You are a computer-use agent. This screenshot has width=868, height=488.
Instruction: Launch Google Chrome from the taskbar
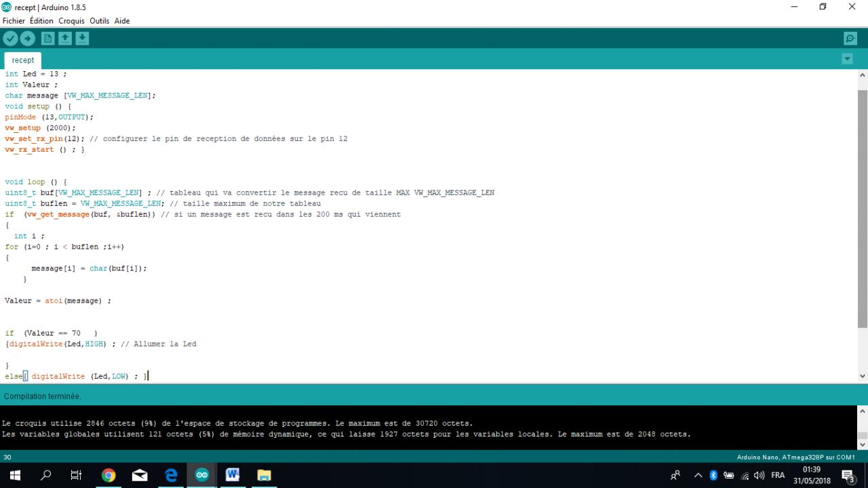point(108,475)
